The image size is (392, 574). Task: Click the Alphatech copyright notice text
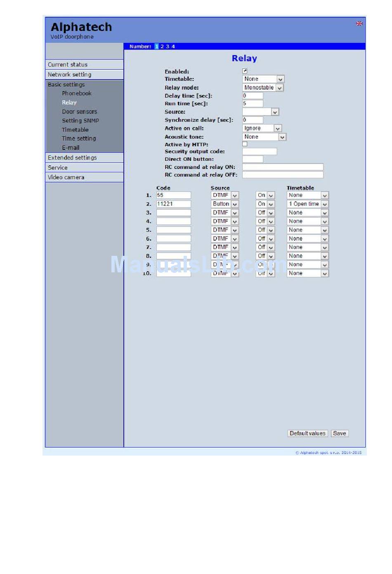328,453
